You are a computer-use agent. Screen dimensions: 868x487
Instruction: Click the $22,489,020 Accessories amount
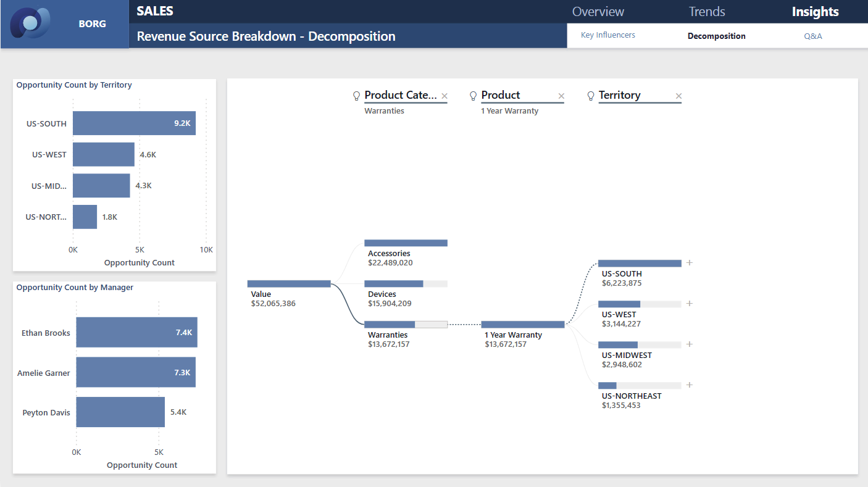[390, 263]
